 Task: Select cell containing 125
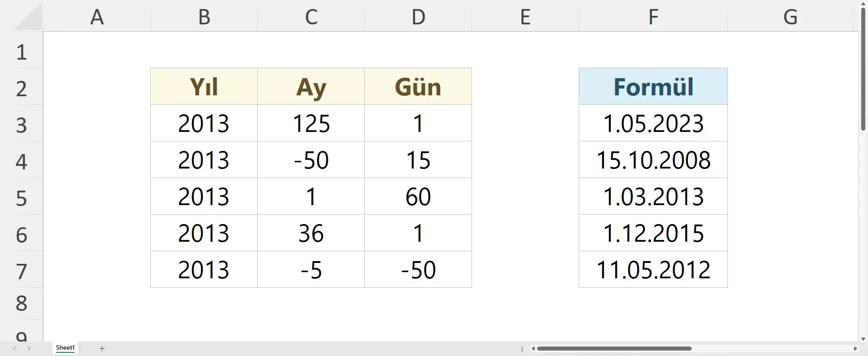pyautogui.click(x=311, y=123)
